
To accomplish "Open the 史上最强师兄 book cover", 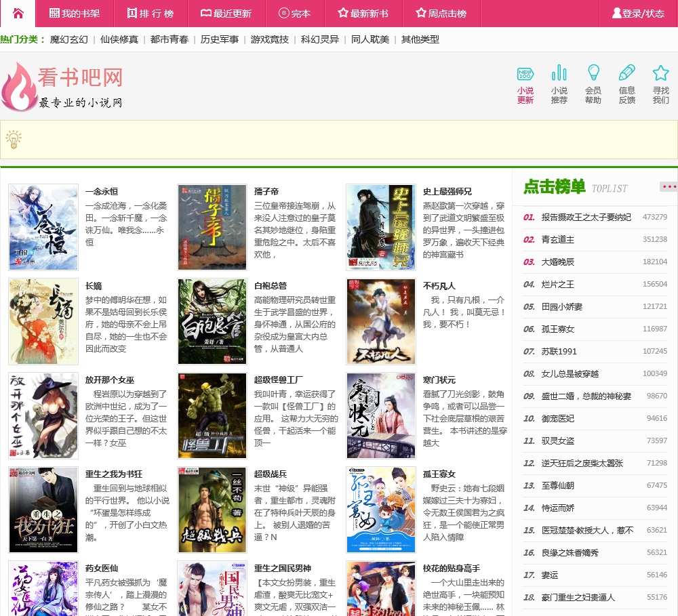I will [x=381, y=227].
